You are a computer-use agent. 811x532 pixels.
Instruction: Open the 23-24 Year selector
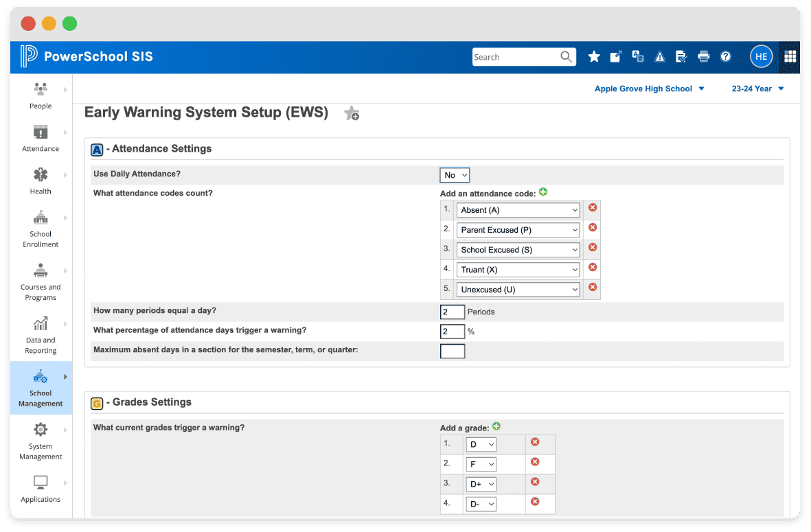[757, 89]
